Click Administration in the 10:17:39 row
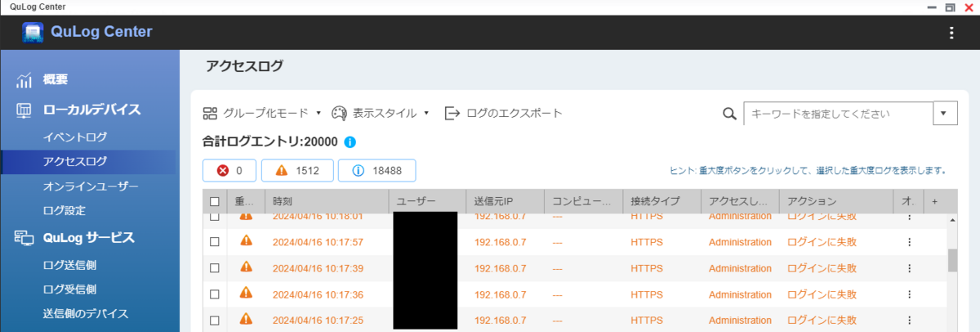 point(740,268)
